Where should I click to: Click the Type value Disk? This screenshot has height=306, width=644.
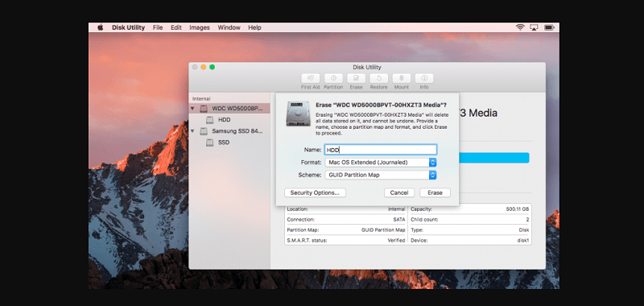pyautogui.click(x=524, y=230)
